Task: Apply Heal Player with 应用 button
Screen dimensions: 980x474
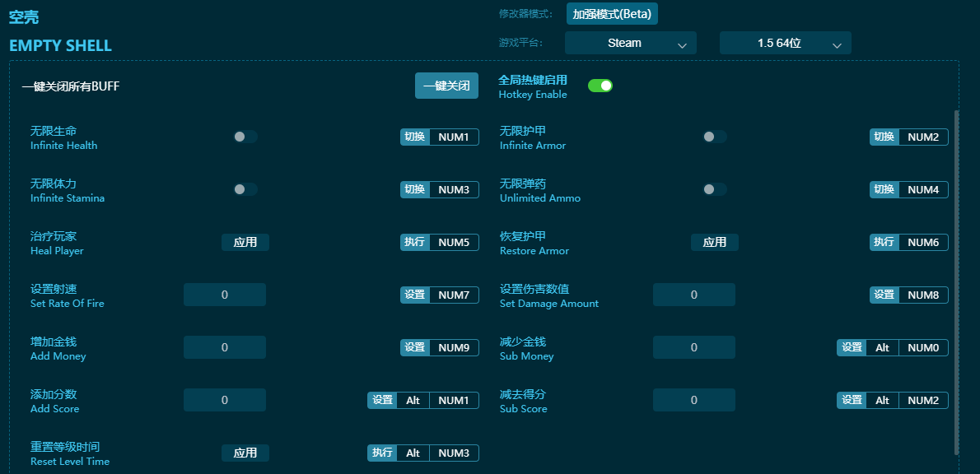Action: [245, 242]
